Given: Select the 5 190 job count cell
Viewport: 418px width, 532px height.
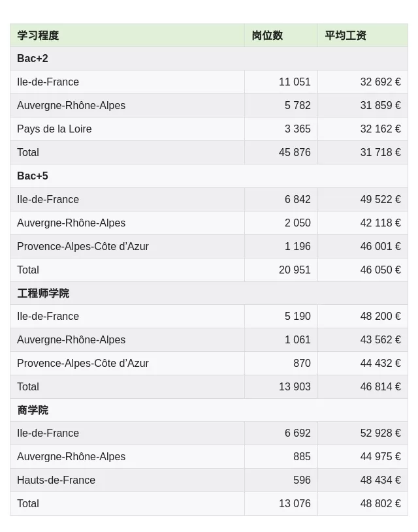Looking at the screenshot, I should (297, 317).
